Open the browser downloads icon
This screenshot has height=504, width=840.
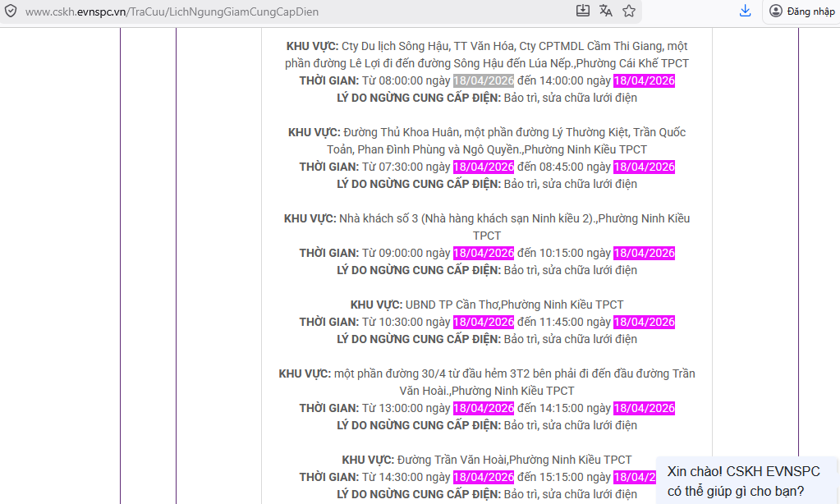point(746,11)
